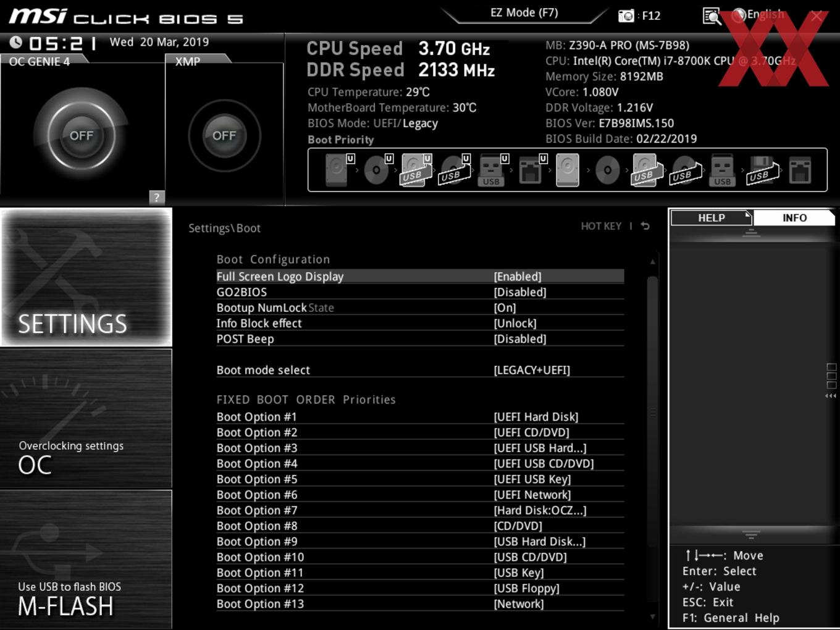Click the BIOS Ver: E7B98IMS.150 entry
Image resolution: width=840 pixels, height=630 pixels.
click(x=610, y=123)
